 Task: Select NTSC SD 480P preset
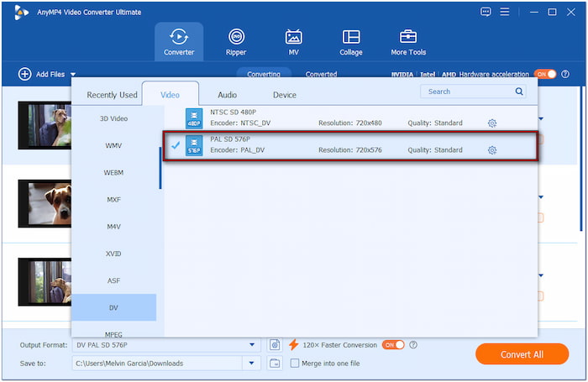pyautogui.click(x=350, y=118)
